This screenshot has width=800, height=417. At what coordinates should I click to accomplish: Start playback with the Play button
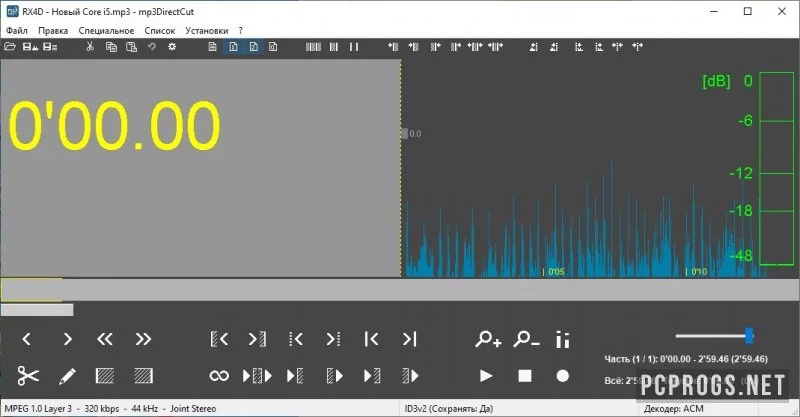486,376
